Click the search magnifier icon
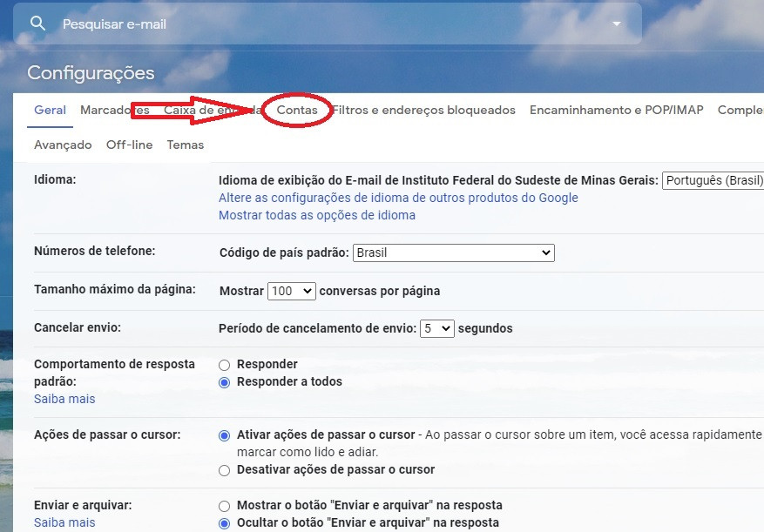This screenshot has width=764, height=532. tap(37, 24)
